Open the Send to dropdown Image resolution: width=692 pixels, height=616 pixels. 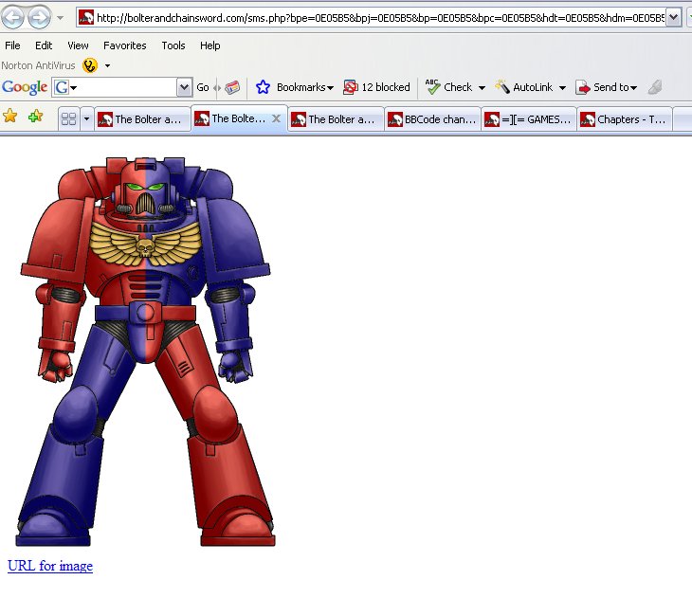tap(607, 87)
